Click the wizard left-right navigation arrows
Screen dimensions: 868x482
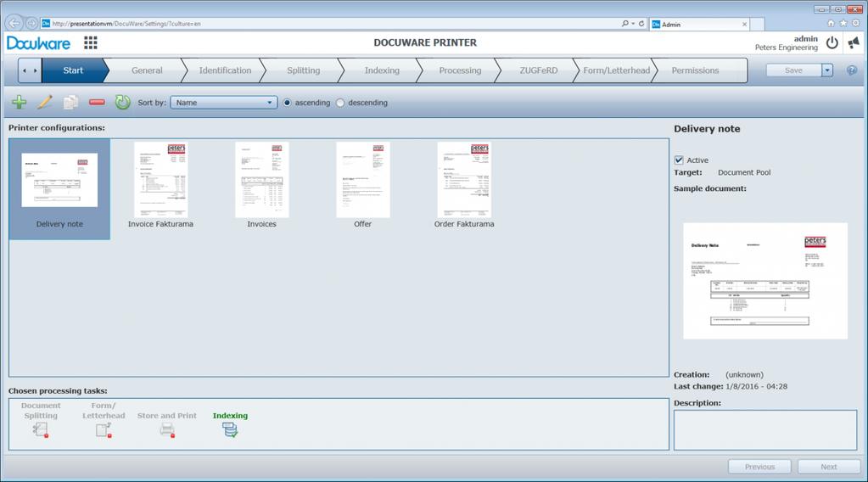[30, 70]
